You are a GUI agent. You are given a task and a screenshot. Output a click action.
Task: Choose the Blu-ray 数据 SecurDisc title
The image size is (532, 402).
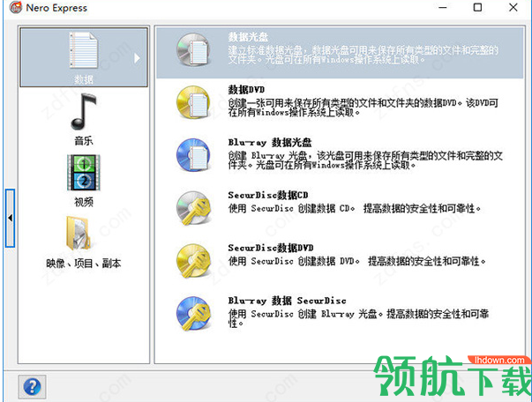[x=287, y=301]
